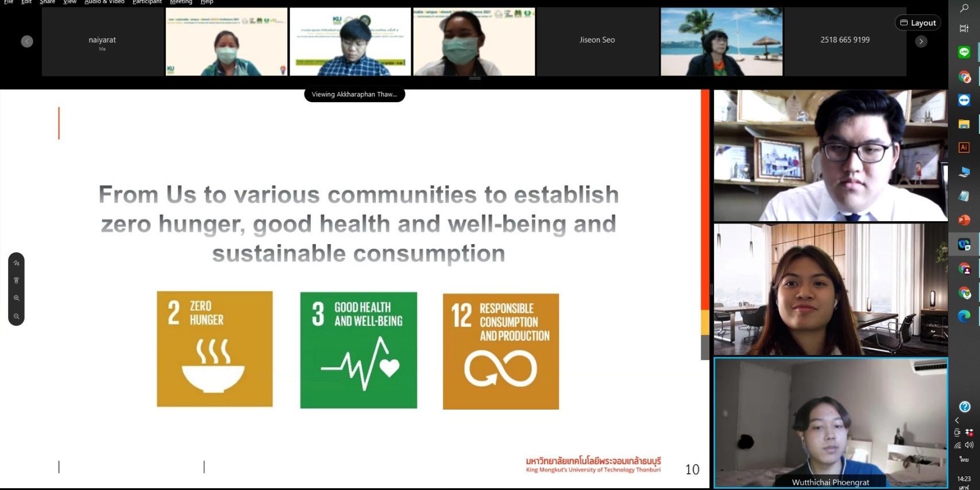Open the Participant menu
980x490 pixels.
coord(147,2)
